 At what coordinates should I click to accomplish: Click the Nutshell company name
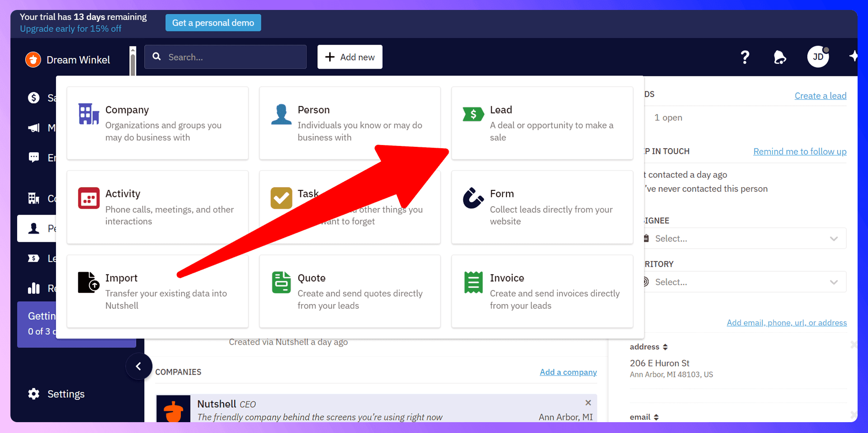(217, 404)
